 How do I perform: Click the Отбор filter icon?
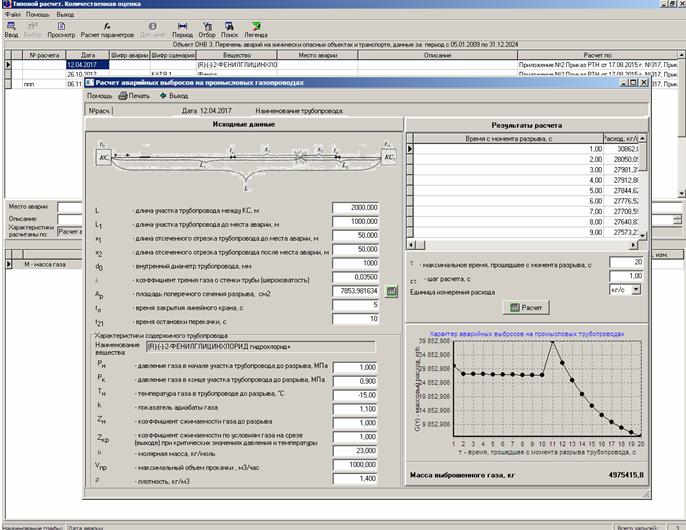point(208,27)
